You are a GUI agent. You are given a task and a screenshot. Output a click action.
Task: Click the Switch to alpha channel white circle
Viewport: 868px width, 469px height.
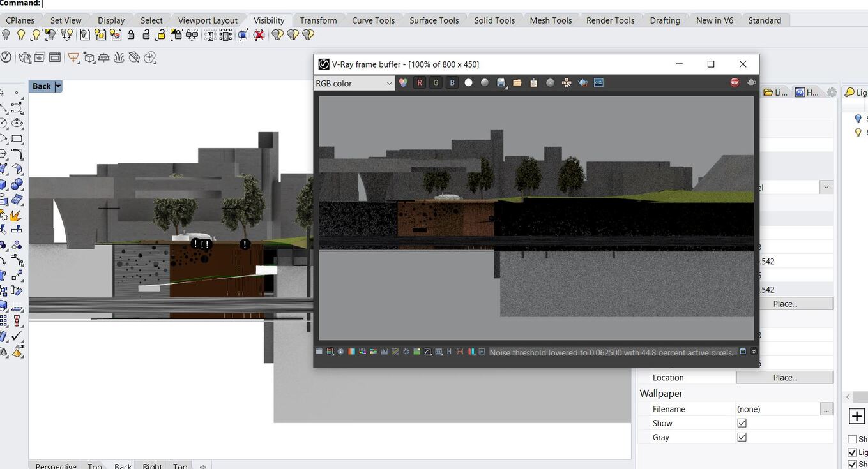pos(468,83)
